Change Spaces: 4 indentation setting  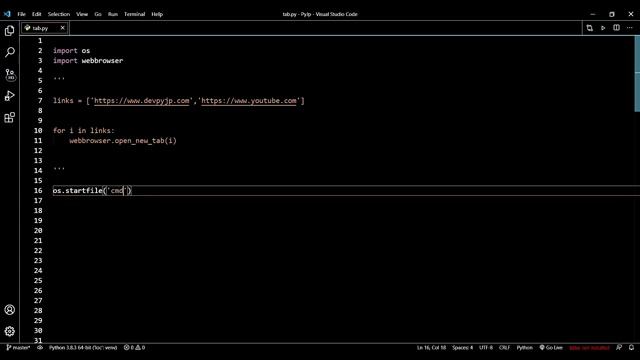tap(462, 348)
